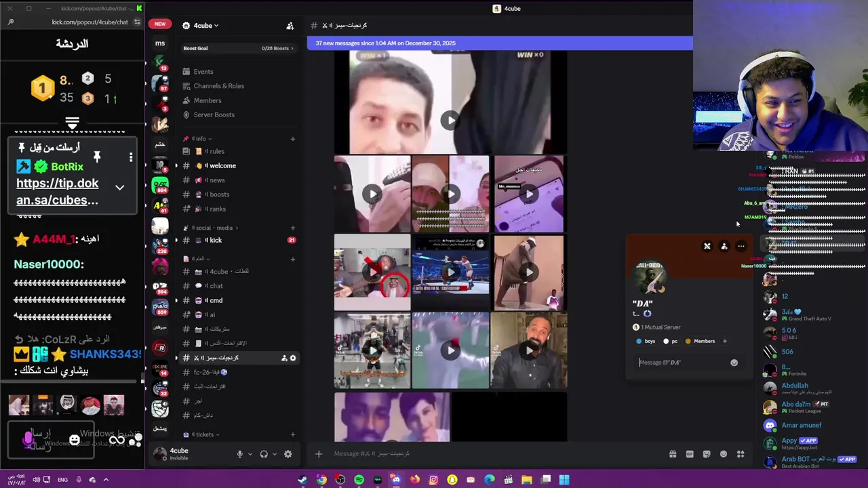
Task: Open Channels & Roles page
Action: 218,86
